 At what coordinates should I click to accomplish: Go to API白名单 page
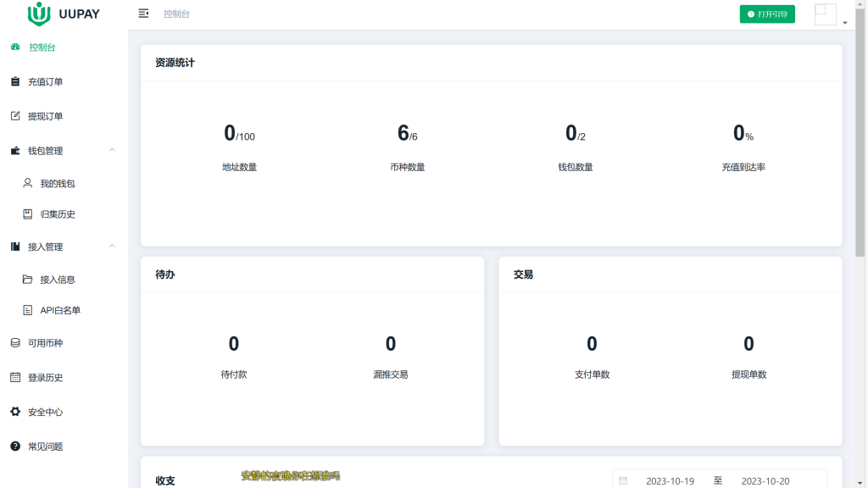pos(60,311)
